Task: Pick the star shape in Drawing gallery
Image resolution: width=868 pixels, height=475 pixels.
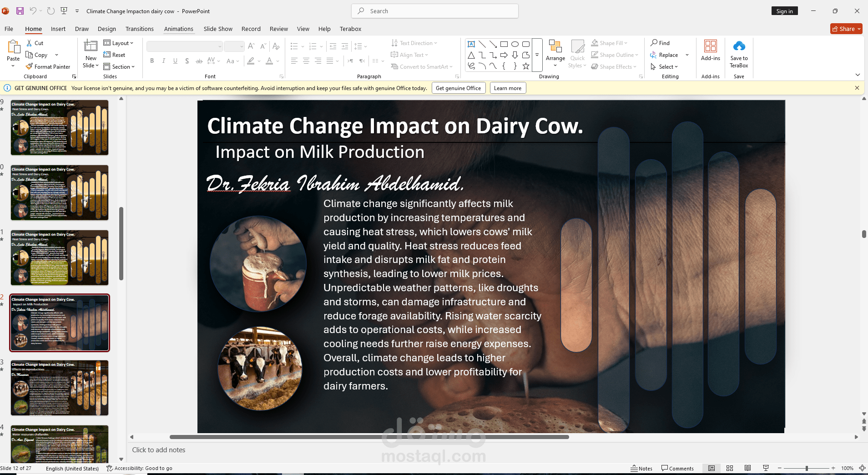Action: point(526,66)
